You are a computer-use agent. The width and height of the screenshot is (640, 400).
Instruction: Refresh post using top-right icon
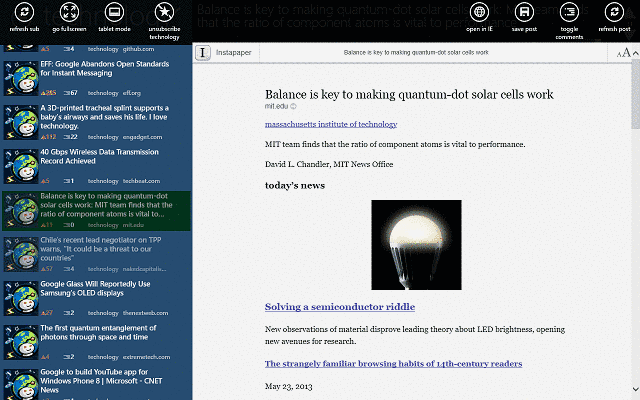tap(614, 12)
